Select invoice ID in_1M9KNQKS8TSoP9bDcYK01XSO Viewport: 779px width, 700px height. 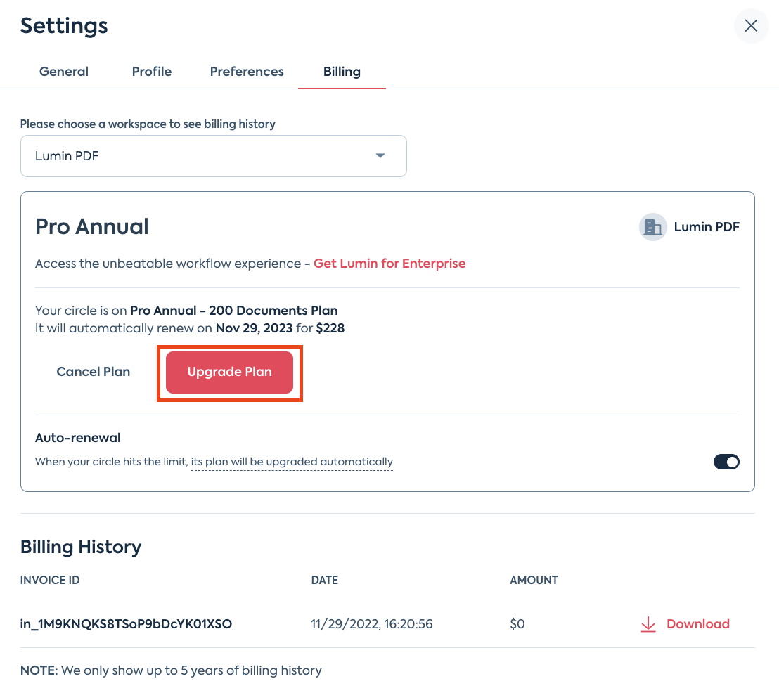click(x=126, y=624)
